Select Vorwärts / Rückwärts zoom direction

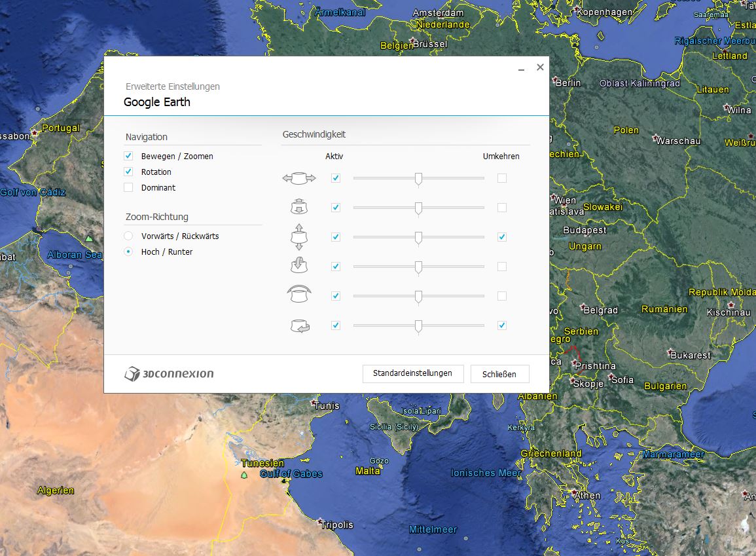(128, 236)
